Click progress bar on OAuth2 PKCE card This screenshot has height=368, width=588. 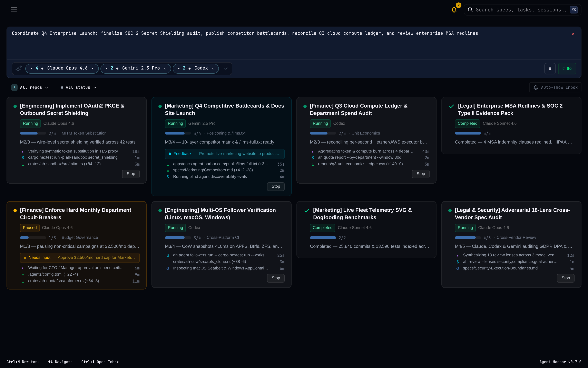click(x=33, y=133)
